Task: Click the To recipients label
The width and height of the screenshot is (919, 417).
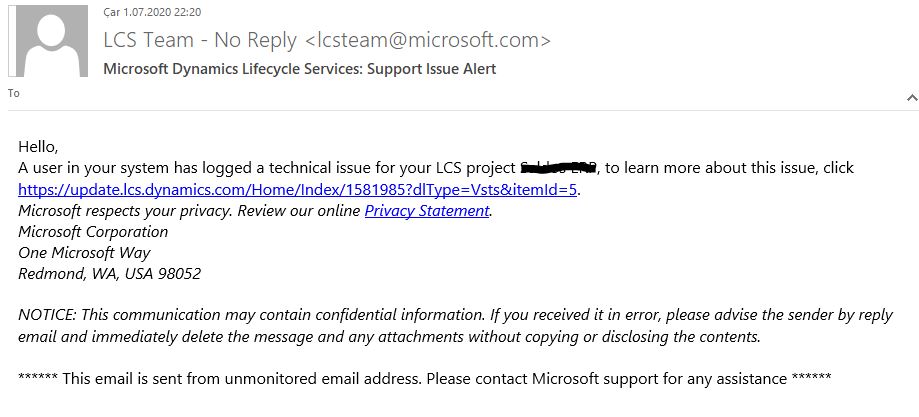Action: pos(13,93)
